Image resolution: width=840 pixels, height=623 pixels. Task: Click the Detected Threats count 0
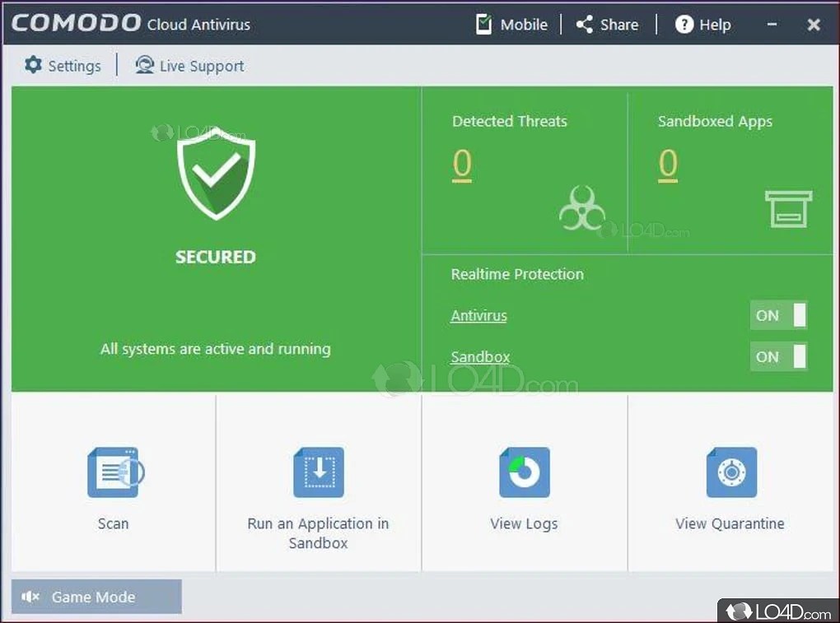tap(462, 165)
